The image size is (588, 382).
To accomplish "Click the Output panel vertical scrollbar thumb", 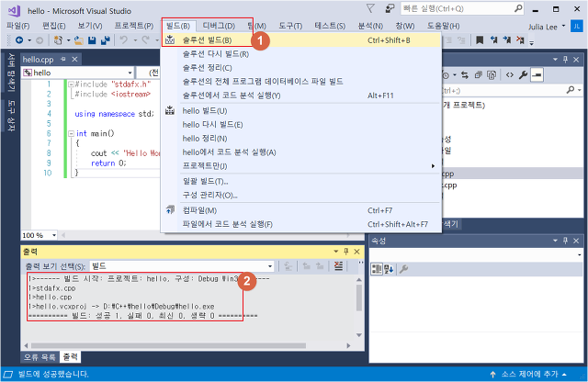I will (x=359, y=298).
